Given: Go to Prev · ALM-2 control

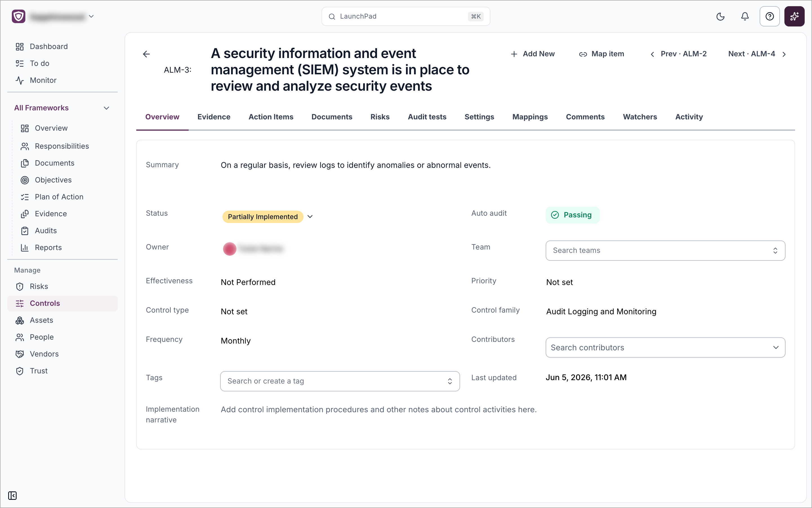Looking at the screenshot, I should tap(679, 54).
